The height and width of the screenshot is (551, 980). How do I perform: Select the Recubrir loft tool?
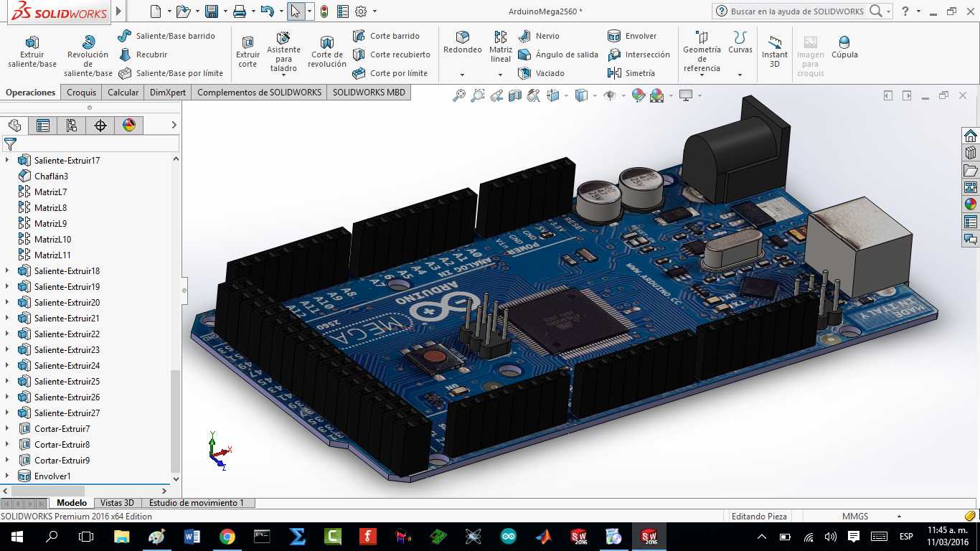[143, 55]
